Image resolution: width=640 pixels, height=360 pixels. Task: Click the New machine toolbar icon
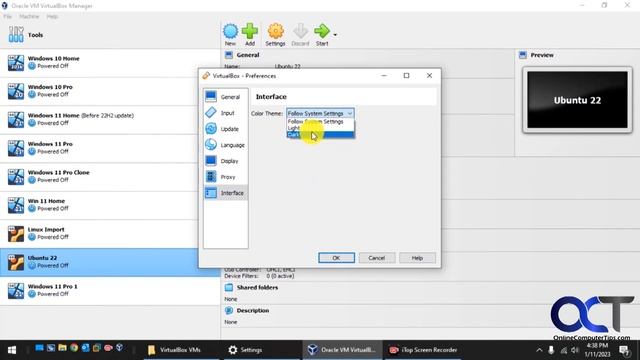[x=230, y=35]
